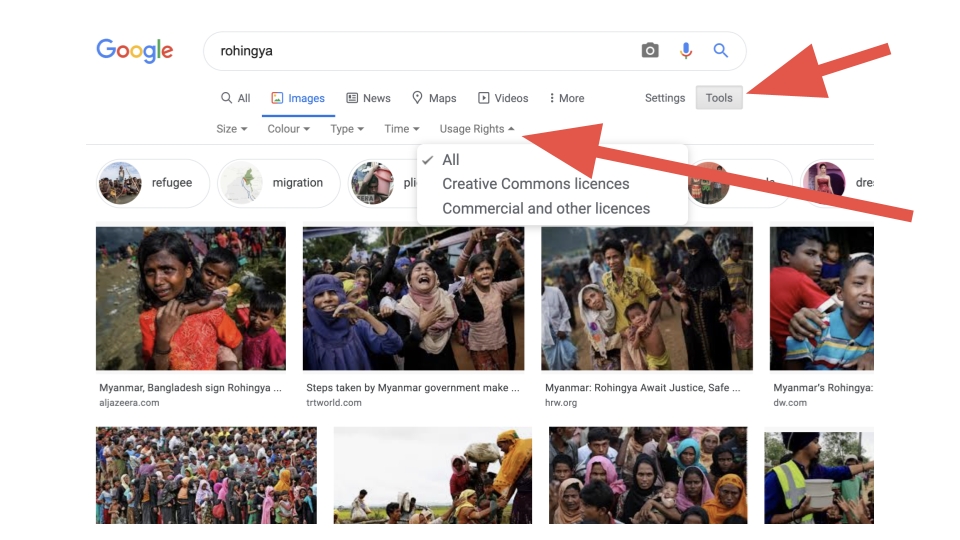This screenshot has width=960, height=540.
Task: Switch to the Videos tab
Action: click(x=502, y=98)
